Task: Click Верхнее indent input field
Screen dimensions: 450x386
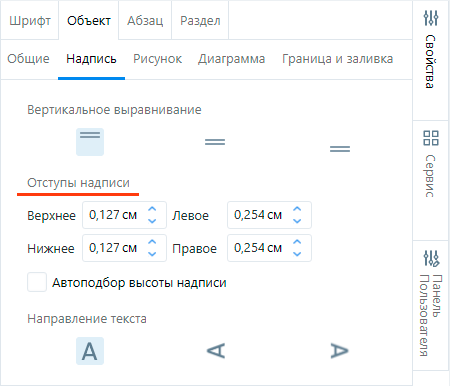Action: click(124, 215)
